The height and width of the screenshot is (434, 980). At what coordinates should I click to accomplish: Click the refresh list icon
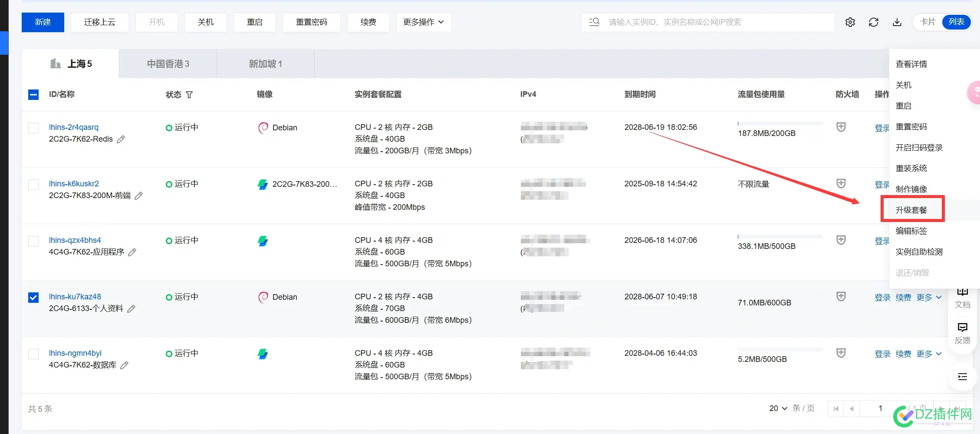coord(873,22)
